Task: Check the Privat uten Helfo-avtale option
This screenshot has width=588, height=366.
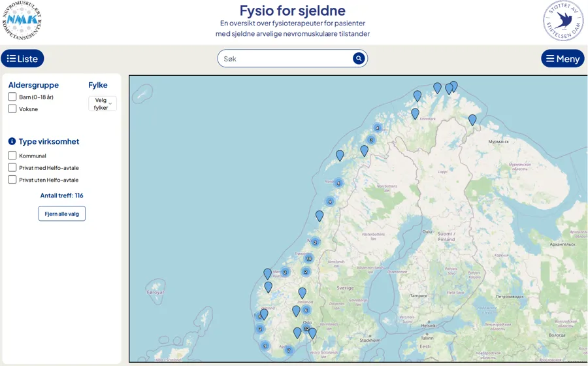Action: coord(12,180)
